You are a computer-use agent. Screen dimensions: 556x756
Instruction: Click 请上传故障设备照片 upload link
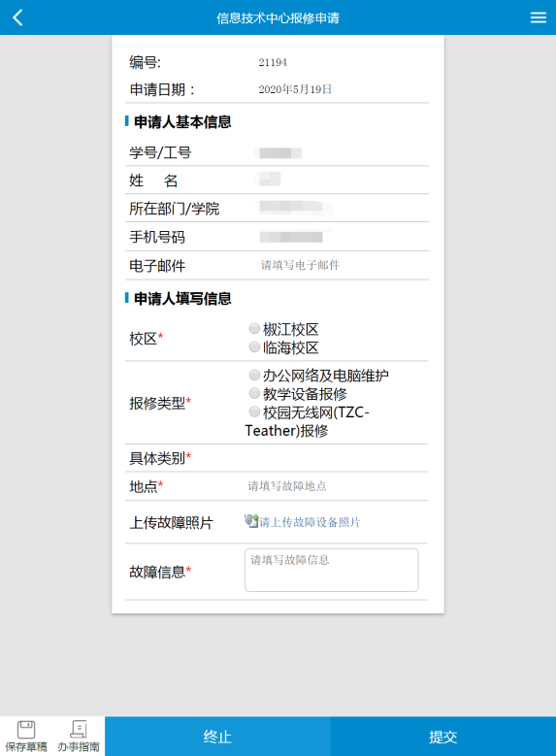(310, 522)
